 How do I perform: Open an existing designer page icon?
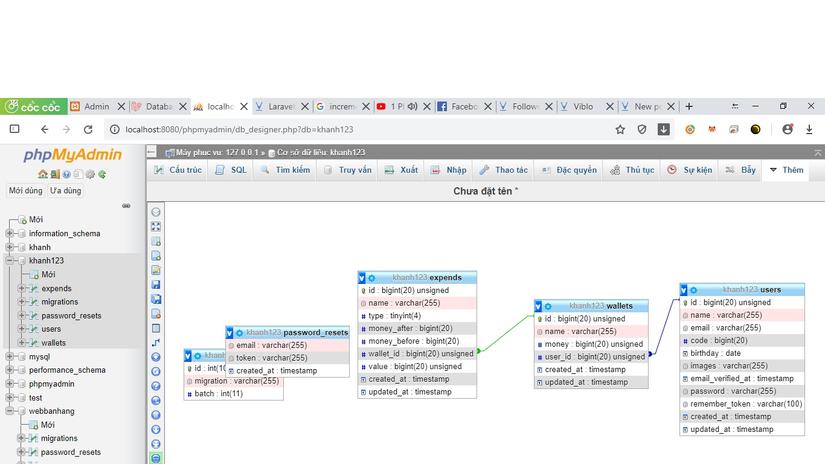pos(156,270)
